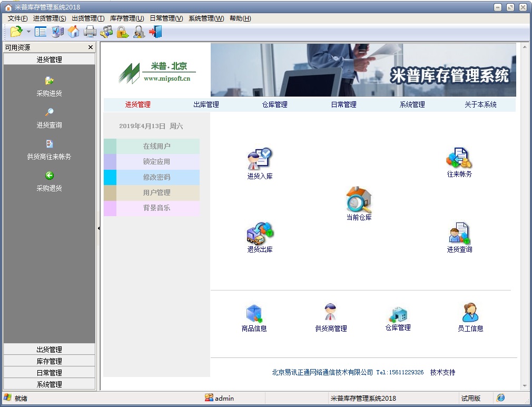
Task: Open the 文件(F) menu
Action: point(17,18)
